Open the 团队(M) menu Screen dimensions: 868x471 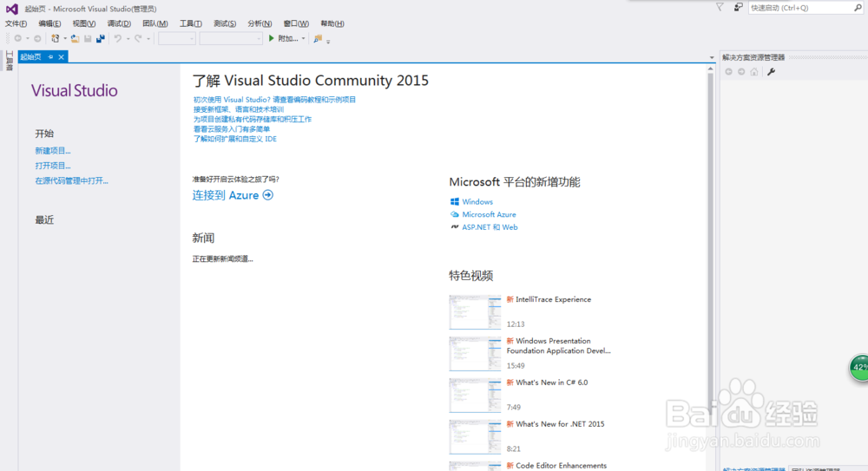tap(155, 23)
